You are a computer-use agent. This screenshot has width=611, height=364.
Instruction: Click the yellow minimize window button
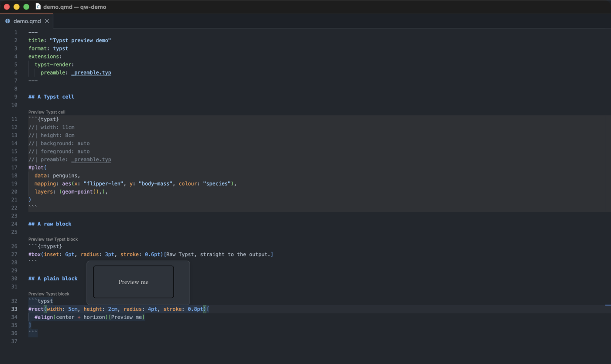(x=17, y=7)
